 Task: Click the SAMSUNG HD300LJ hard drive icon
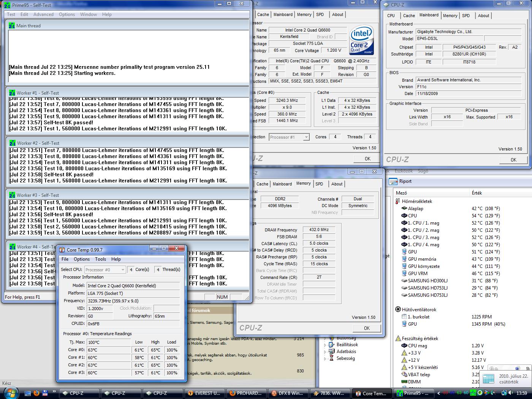click(404, 281)
